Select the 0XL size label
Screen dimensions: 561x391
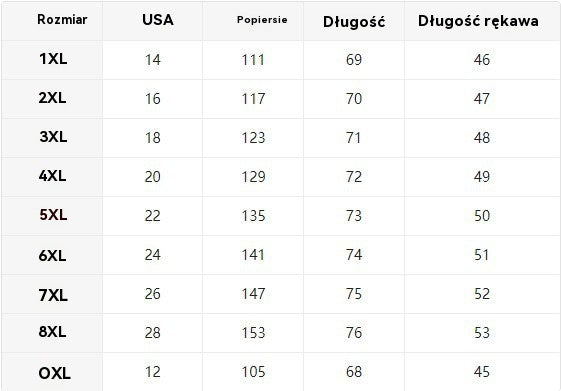point(54,373)
